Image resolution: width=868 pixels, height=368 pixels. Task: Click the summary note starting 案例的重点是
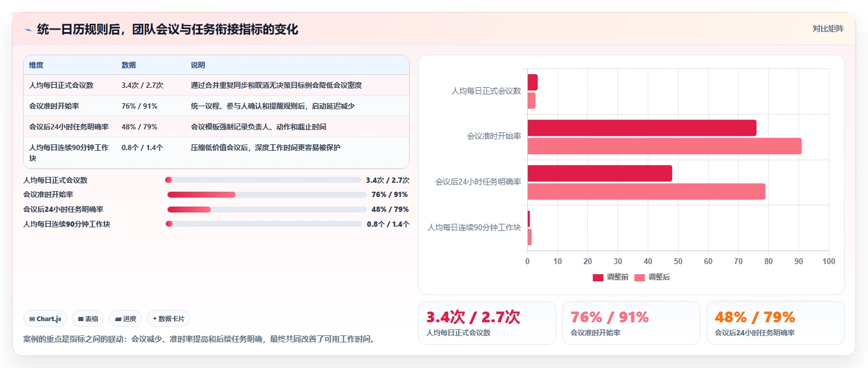(199, 340)
